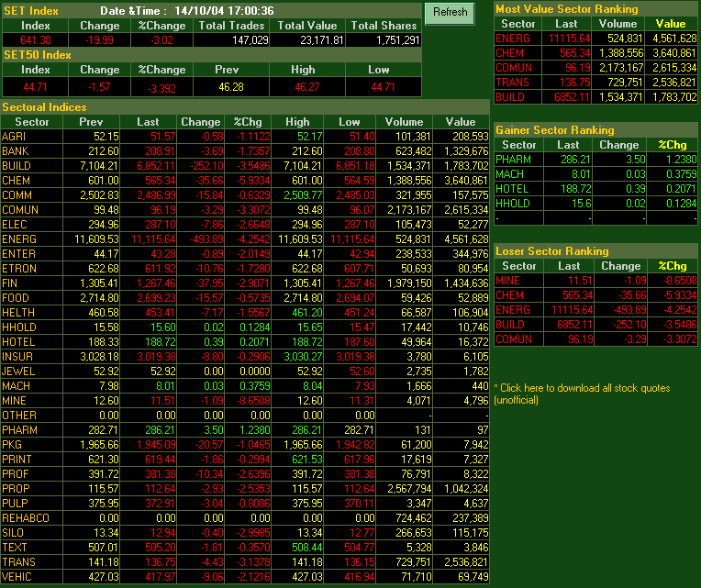Click the Refresh button
The width and height of the screenshot is (701, 588).
(450, 13)
